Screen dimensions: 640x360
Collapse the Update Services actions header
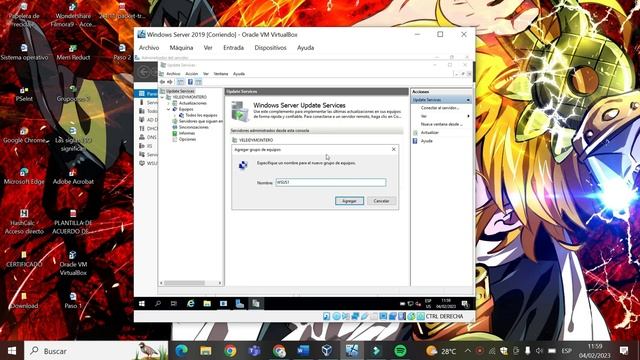tap(468, 100)
